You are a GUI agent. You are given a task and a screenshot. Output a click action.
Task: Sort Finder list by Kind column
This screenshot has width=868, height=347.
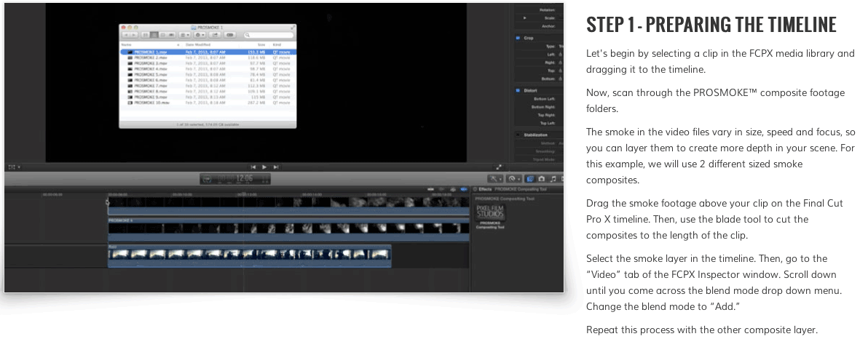(x=283, y=45)
